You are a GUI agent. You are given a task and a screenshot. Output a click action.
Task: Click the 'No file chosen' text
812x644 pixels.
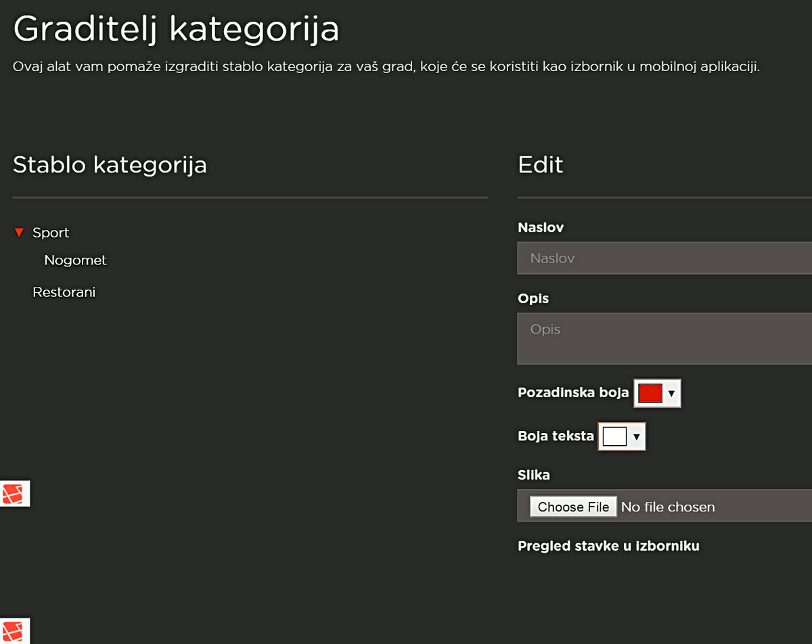[x=668, y=507]
